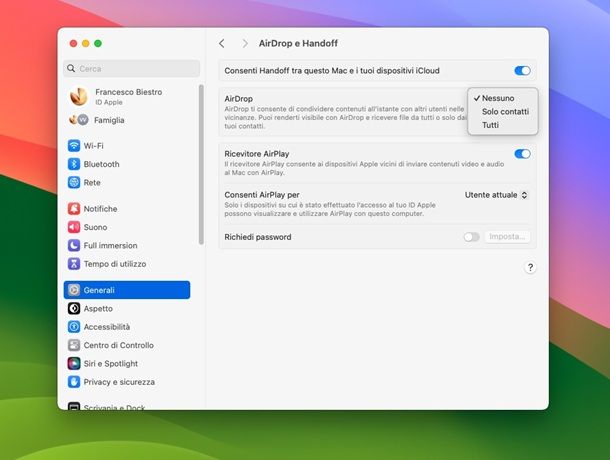Image resolution: width=610 pixels, height=460 pixels.
Task: Open Siri e Spotlight label
Action: point(110,363)
